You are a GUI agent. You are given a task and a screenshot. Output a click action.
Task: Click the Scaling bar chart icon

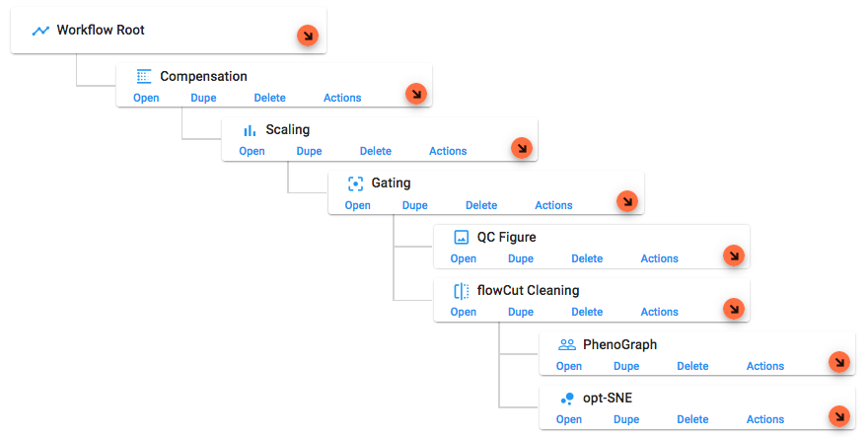[250, 129]
